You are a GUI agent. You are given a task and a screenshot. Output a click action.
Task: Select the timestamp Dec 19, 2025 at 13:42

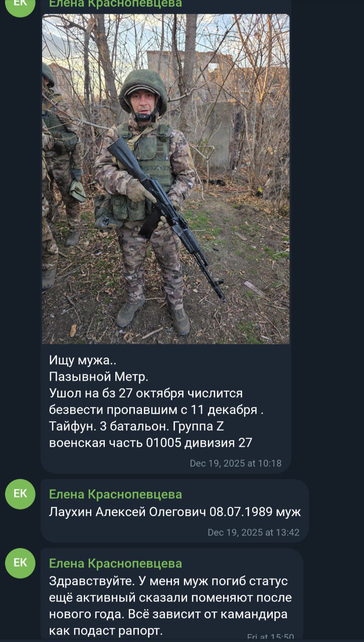click(254, 533)
